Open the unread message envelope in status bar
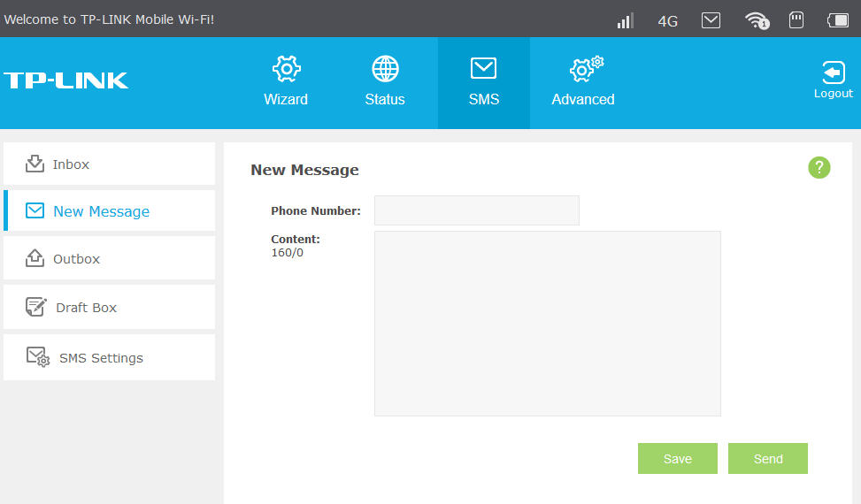This screenshot has height=504, width=861. (711, 20)
